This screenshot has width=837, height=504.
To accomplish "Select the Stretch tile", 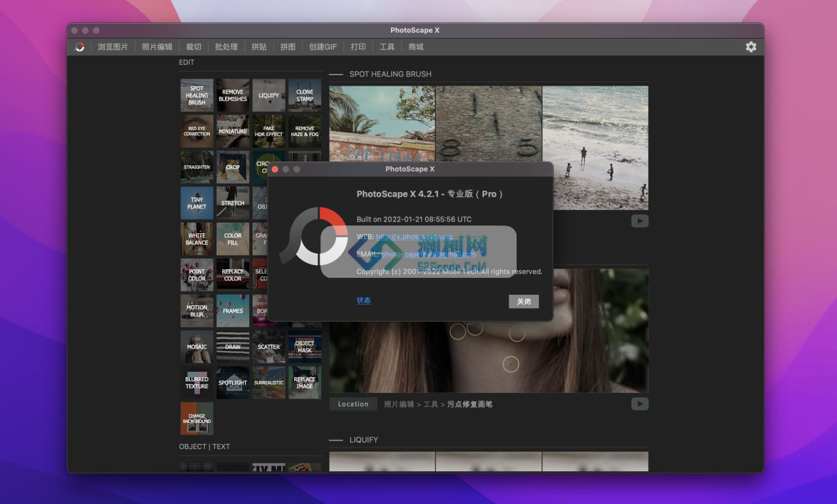I will click(233, 203).
